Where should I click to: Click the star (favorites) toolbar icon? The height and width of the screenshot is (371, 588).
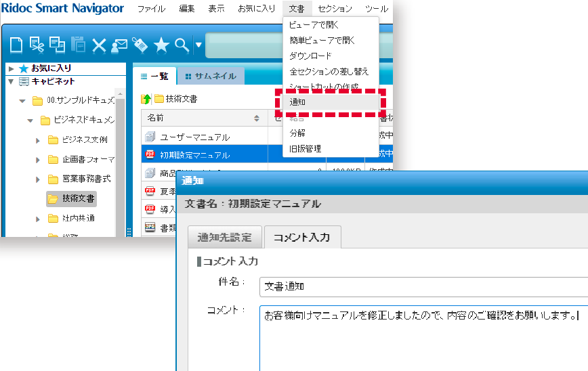(161, 45)
